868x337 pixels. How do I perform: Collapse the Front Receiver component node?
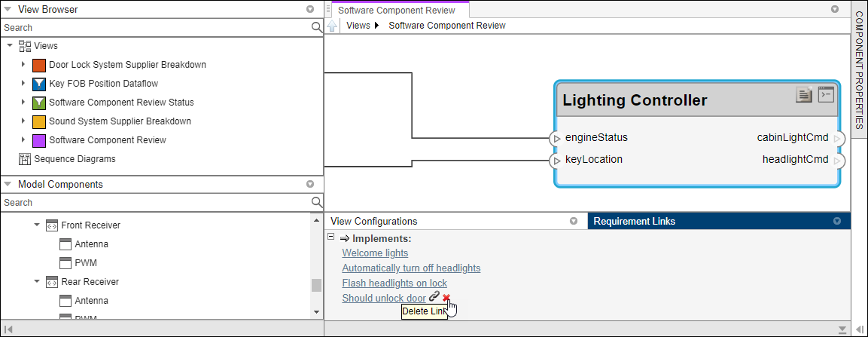37,225
